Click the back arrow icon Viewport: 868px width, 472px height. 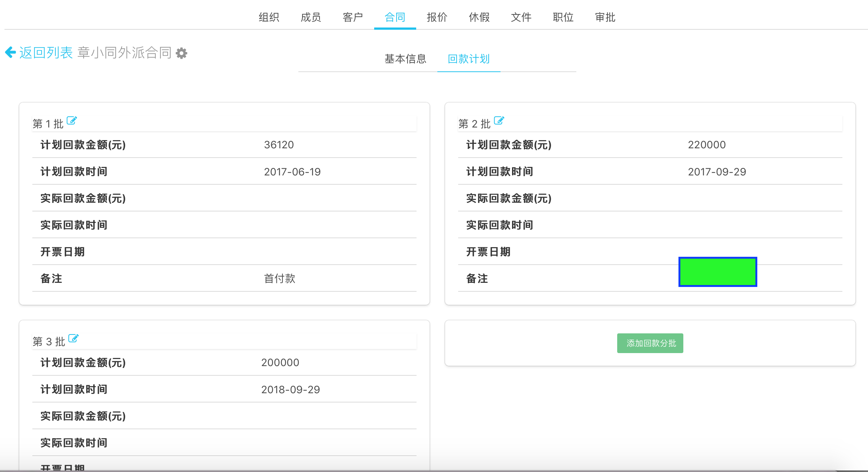tap(10, 52)
